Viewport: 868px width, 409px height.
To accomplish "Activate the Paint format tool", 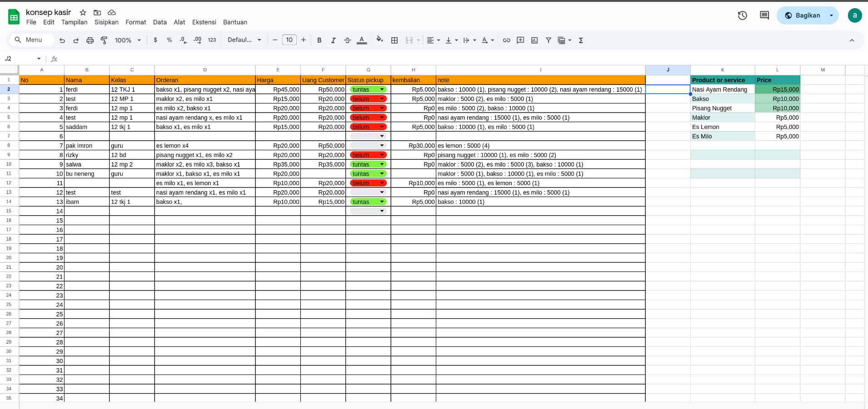I will [104, 40].
